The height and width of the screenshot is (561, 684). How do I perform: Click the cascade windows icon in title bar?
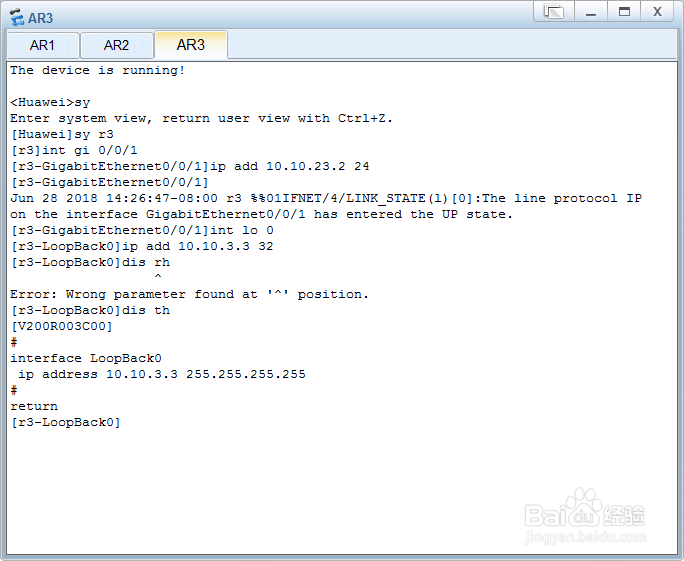(554, 11)
